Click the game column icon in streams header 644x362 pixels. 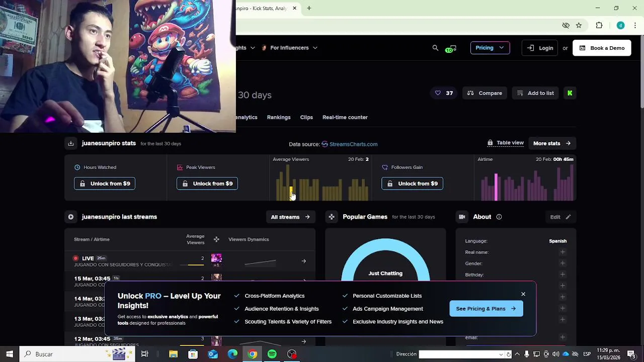[x=216, y=239]
